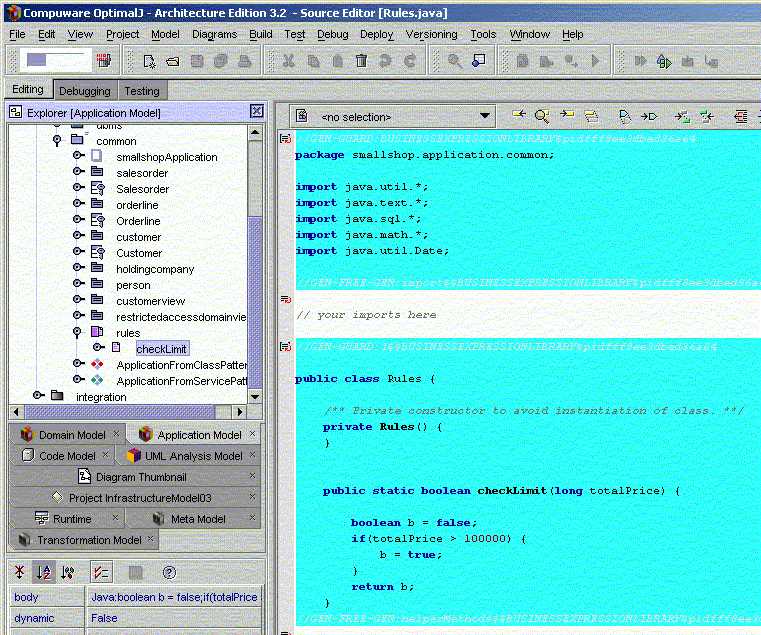Expand the Customer class node

[x=78, y=251]
